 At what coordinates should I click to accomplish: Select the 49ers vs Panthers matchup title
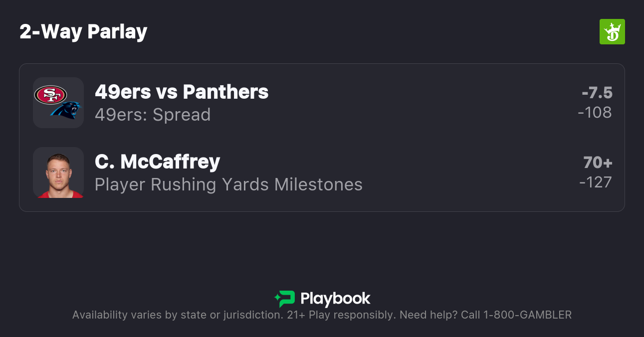182,92
